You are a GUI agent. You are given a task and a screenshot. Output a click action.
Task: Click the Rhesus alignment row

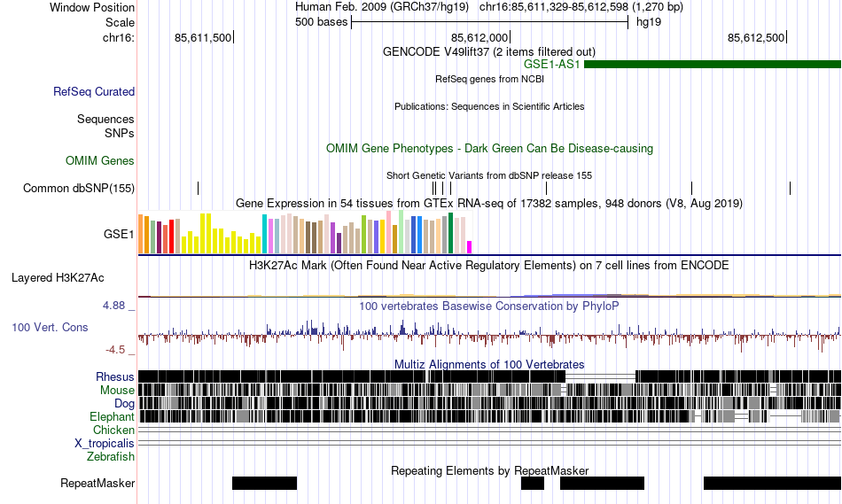490,376
